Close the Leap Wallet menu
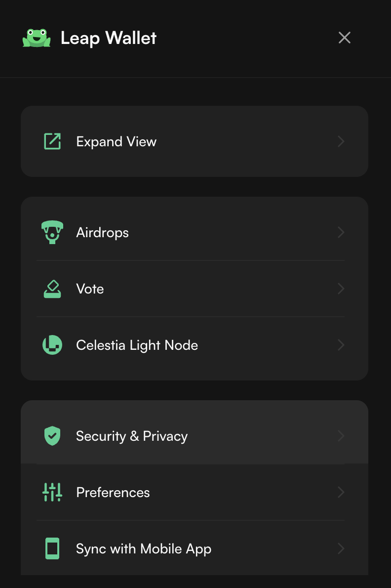The image size is (391, 588). coord(344,38)
